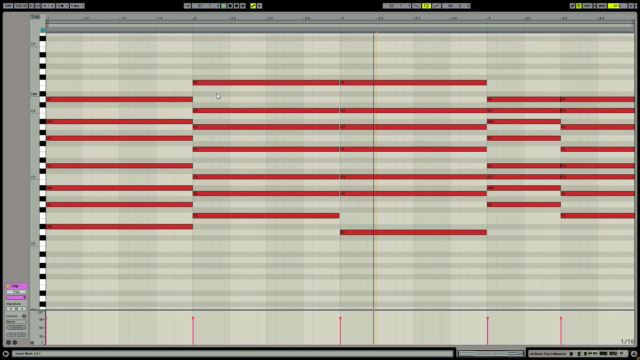Toggle draw mode pencil icon
Image resolution: width=640 pixels, height=360 pixels.
(x=573, y=6)
